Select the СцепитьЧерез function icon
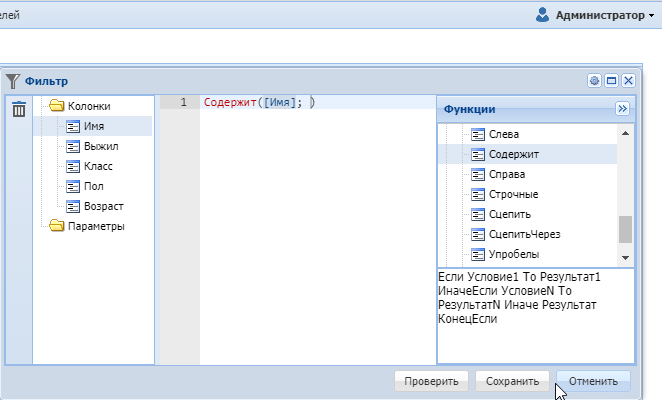Image resolution: width=662 pixels, height=400 pixels. tap(478, 234)
